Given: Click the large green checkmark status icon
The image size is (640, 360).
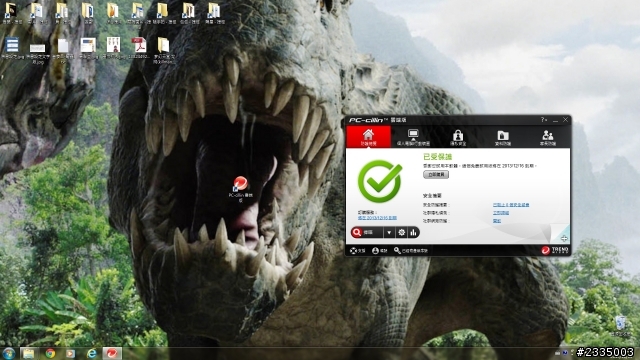Looking at the screenshot, I should (380, 181).
